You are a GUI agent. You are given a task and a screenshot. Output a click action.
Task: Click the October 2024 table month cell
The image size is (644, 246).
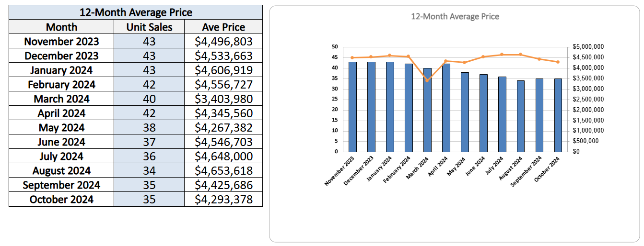click(61, 199)
